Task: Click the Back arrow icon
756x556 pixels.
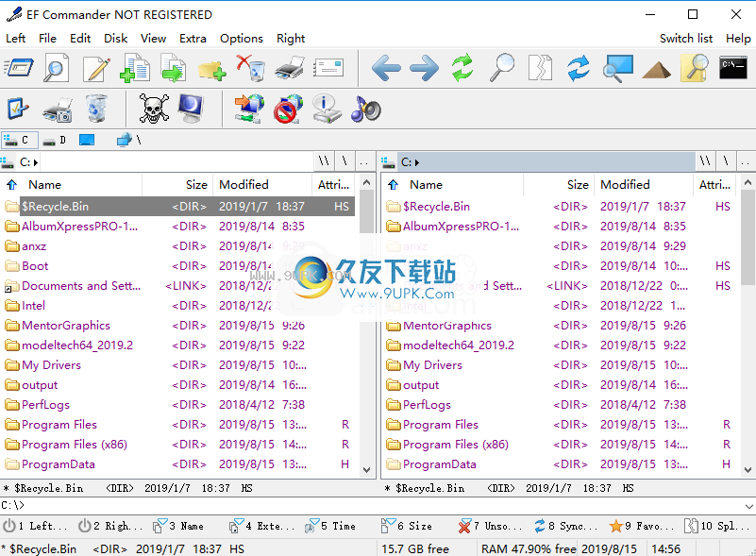Action: pyautogui.click(x=386, y=68)
